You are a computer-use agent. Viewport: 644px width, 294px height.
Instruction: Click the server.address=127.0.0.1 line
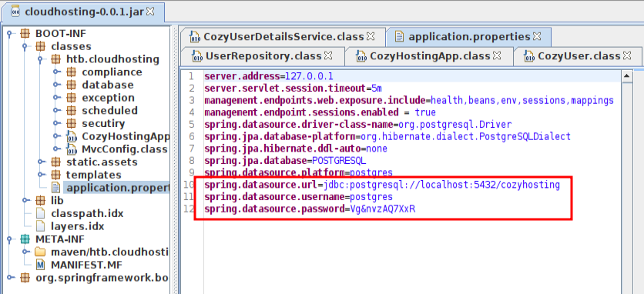tap(269, 76)
